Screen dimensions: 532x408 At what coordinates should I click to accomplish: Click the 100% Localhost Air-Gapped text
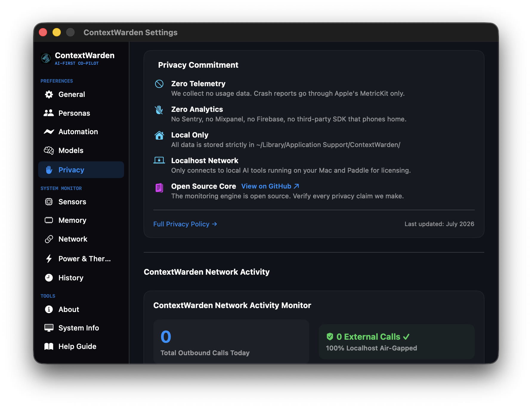point(372,348)
